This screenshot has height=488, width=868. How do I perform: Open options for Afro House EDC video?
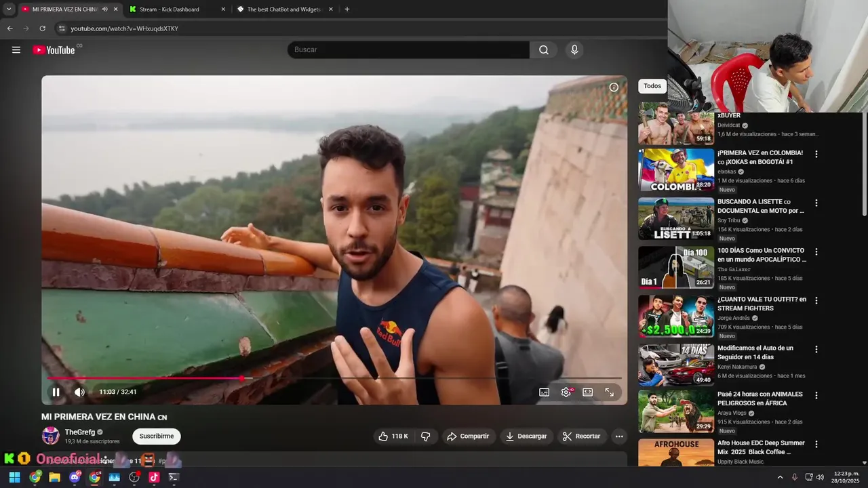(816, 444)
